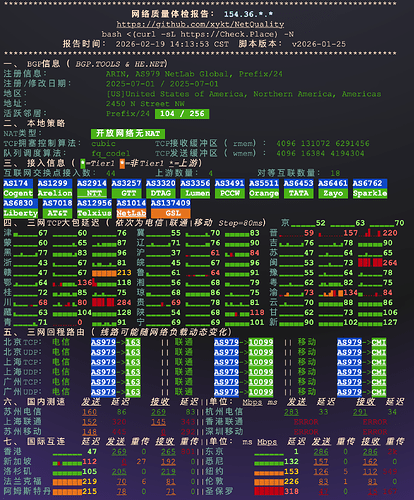Click the green 开放网络无NAT badge
This screenshot has height=500, width=414.
pyautogui.click(x=128, y=134)
